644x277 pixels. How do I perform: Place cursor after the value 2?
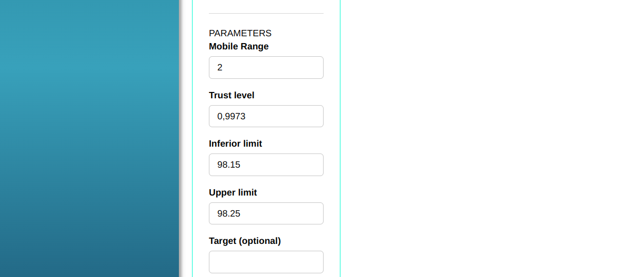click(x=223, y=68)
